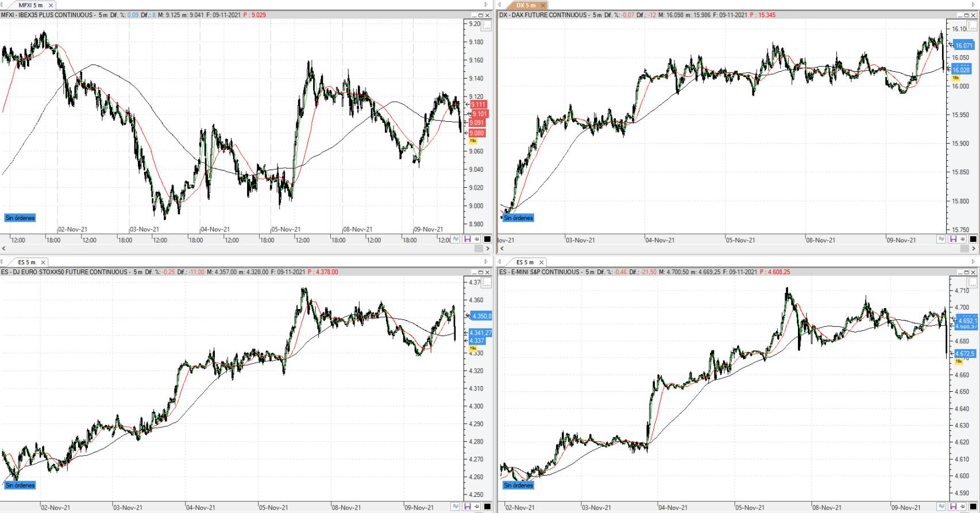This screenshot has height=513, width=980.
Task: Save the Euro Stoxx50 chart with the disk icon
Action: point(467,507)
